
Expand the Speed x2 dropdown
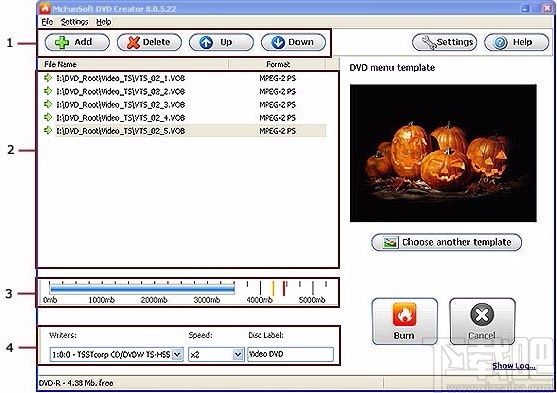238,354
